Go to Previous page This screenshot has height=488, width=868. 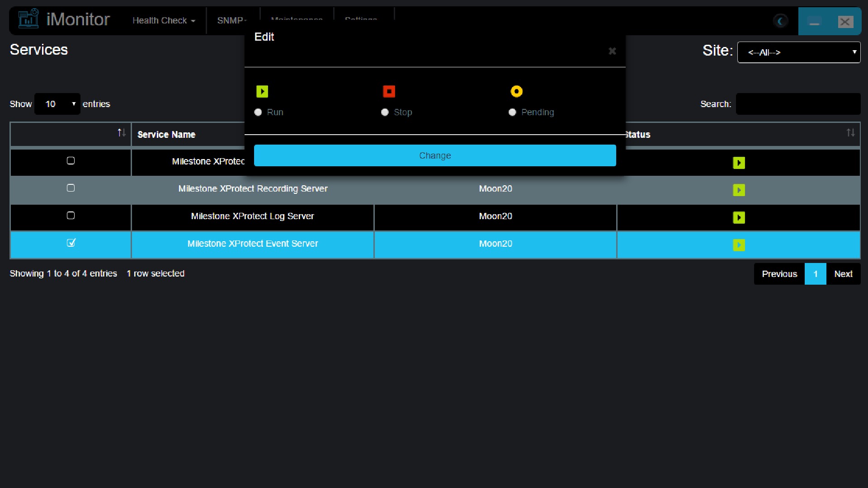779,274
